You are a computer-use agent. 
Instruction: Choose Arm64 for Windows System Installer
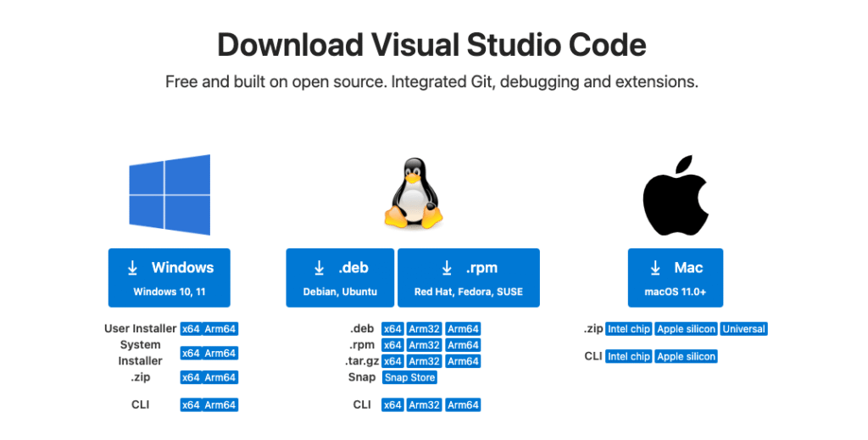[220, 354]
